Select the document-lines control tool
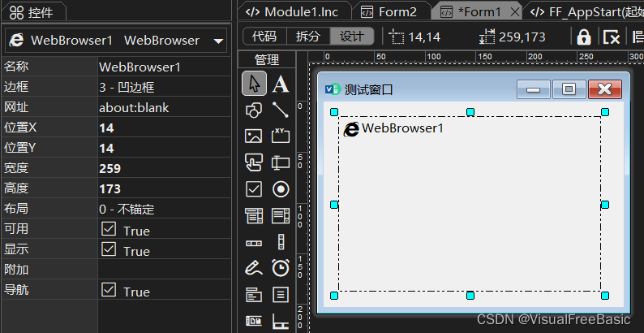The height and width of the screenshot is (333, 644). click(281, 295)
